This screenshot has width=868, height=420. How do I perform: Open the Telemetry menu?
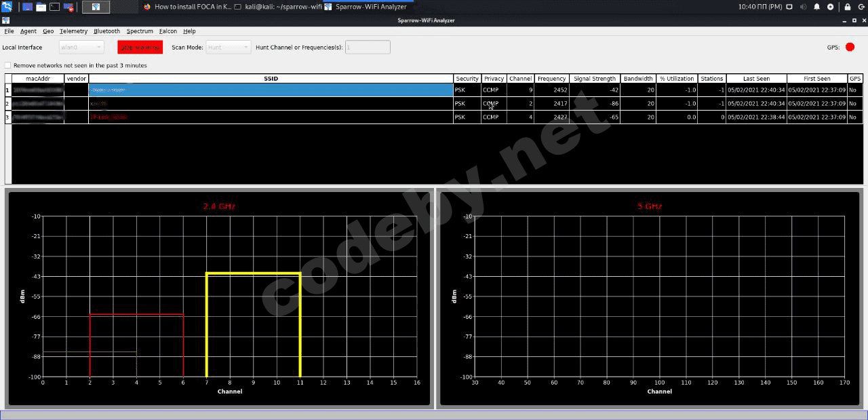tap(73, 31)
